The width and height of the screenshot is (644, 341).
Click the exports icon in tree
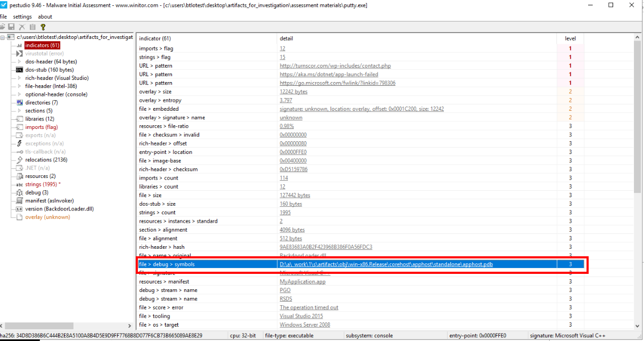20,135
